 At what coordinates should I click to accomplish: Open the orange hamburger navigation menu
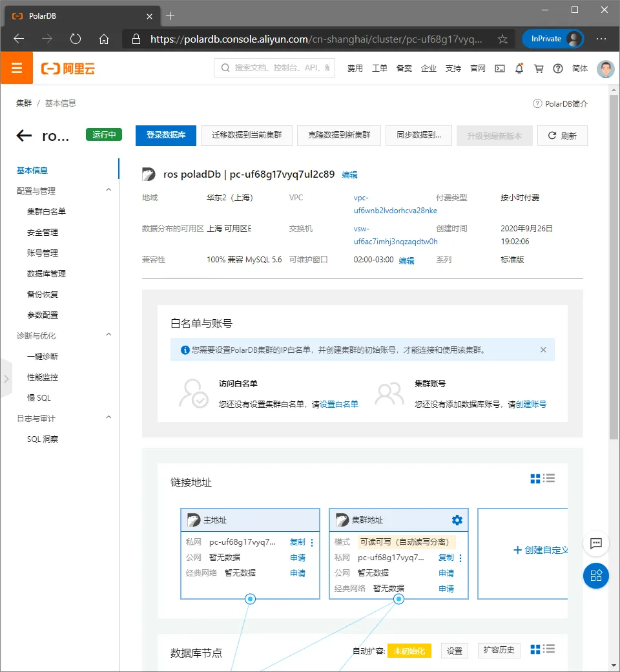17,68
